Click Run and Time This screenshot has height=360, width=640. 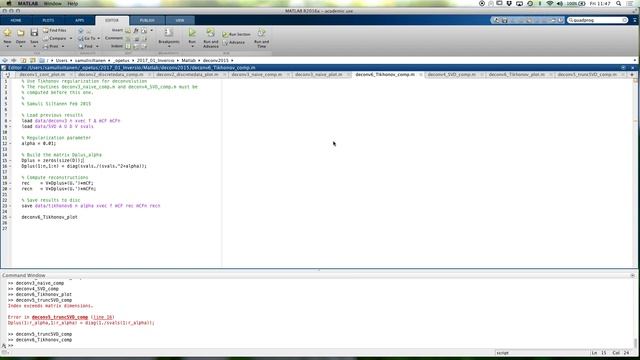click(x=261, y=38)
